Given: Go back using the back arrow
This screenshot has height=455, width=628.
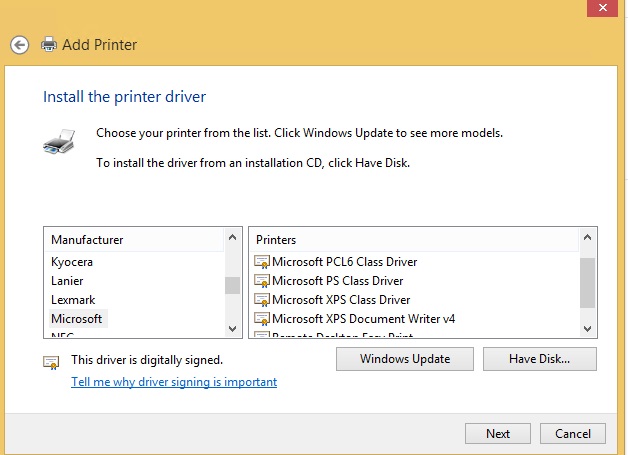Looking at the screenshot, I should point(20,45).
